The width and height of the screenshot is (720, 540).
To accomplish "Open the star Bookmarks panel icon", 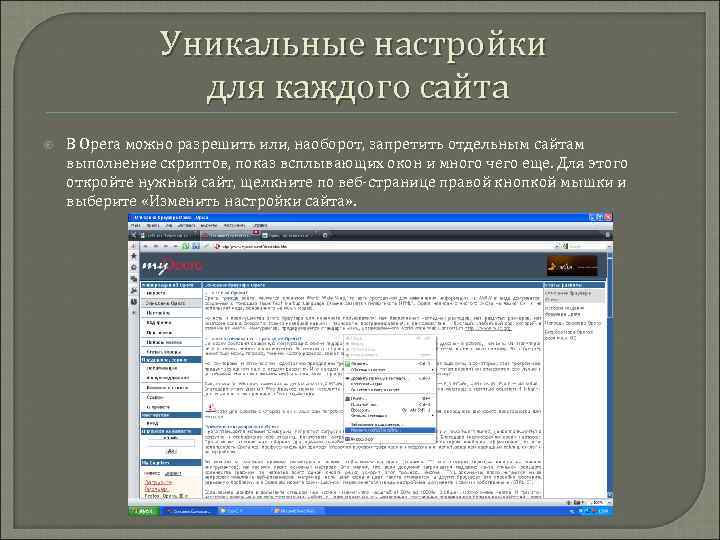I will (x=134, y=256).
